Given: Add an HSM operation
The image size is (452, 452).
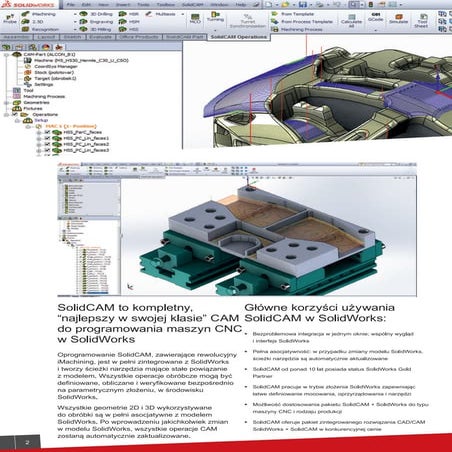Looking at the screenshot, I should point(129,22).
